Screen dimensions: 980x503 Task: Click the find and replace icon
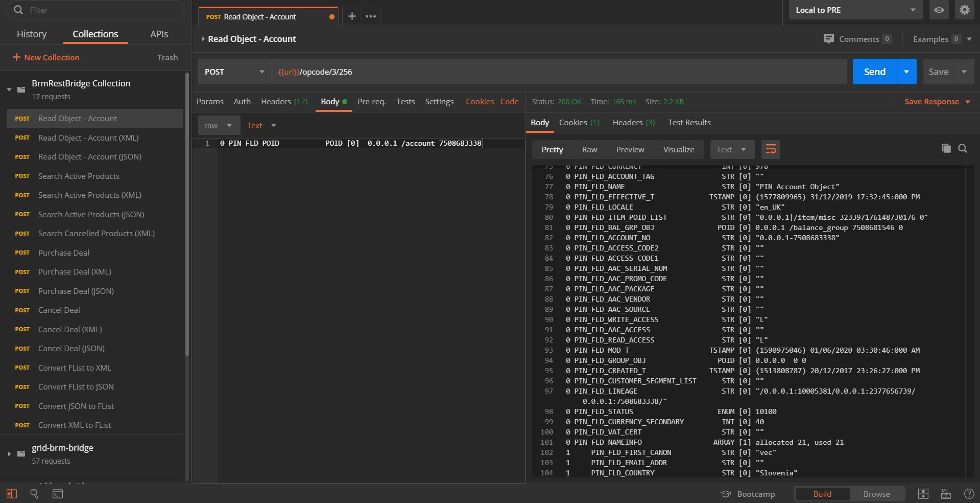(x=34, y=494)
